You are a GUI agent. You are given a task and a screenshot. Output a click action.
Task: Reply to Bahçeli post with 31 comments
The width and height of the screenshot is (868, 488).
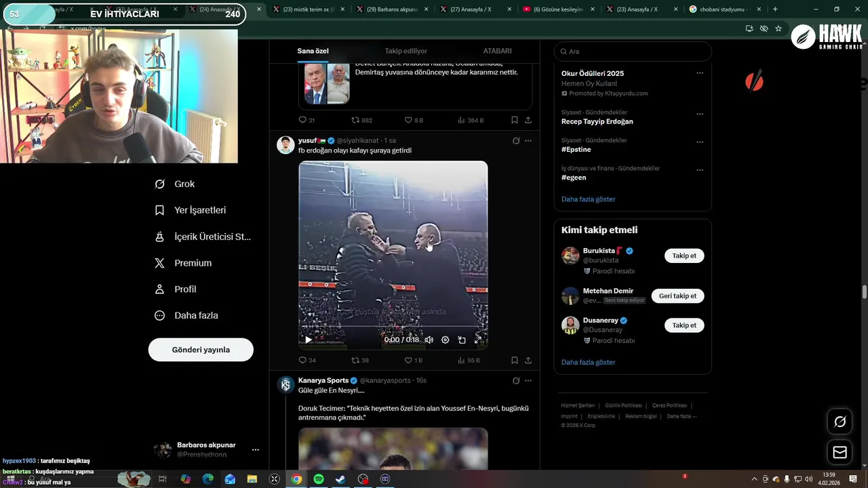[307, 120]
